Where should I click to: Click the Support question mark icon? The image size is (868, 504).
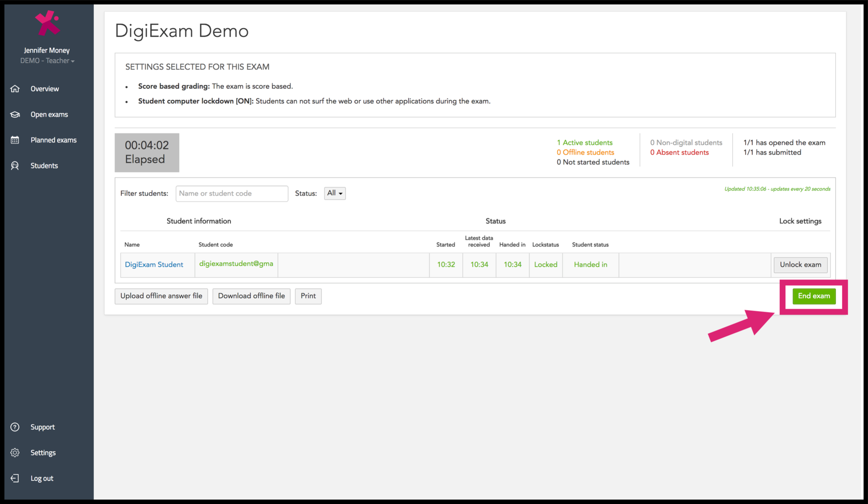[x=15, y=427]
